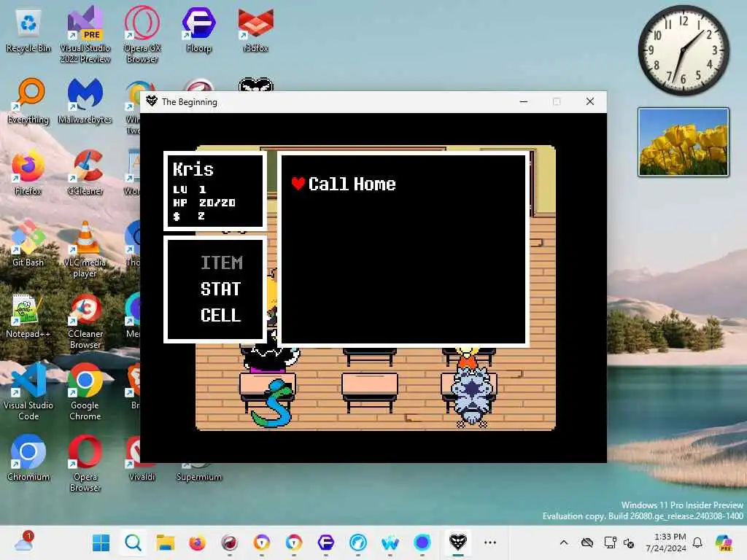Show taskbar overflow apps via three dots
Image resolution: width=747 pixels, height=560 pixels.
pyautogui.click(x=490, y=542)
